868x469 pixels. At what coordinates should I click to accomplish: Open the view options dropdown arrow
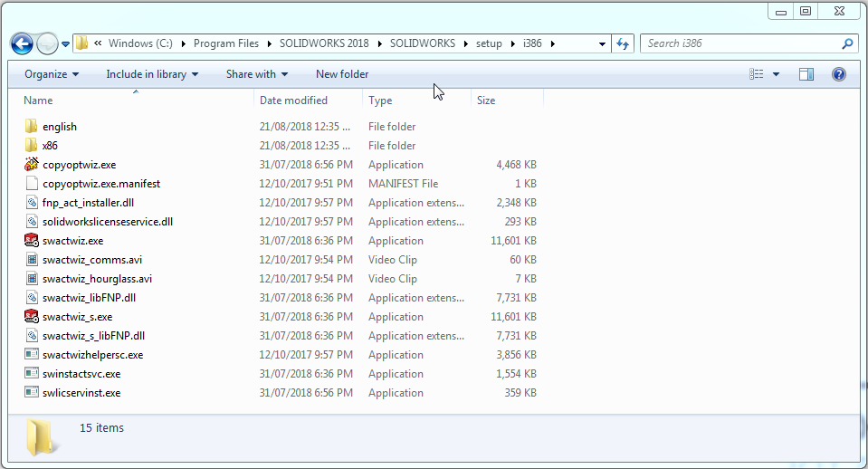[x=776, y=74]
